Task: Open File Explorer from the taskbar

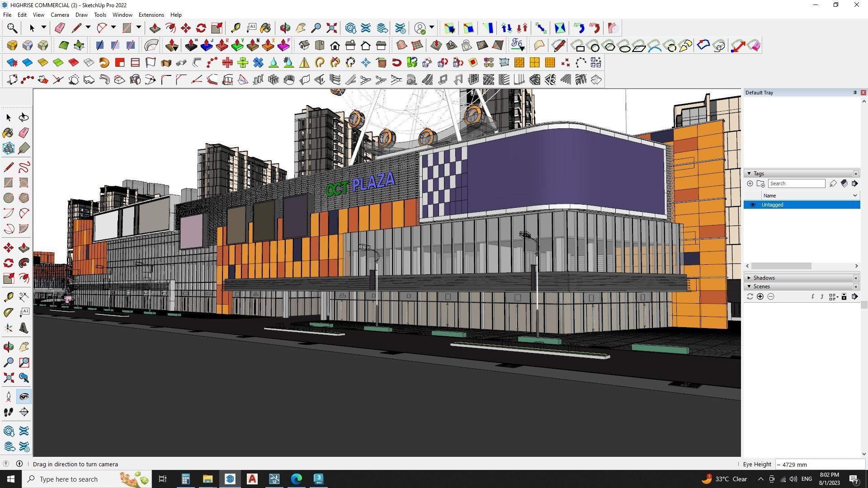Action: pos(208,479)
